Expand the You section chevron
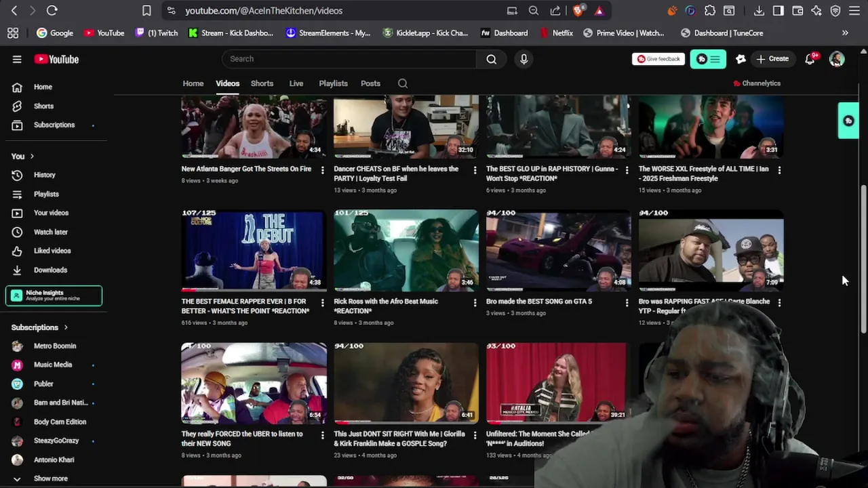This screenshot has width=868, height=488. [x=31, y=157]
